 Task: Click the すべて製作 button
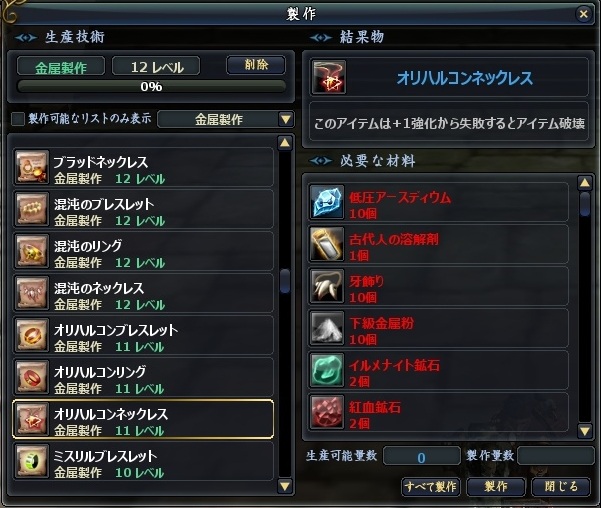430,487
